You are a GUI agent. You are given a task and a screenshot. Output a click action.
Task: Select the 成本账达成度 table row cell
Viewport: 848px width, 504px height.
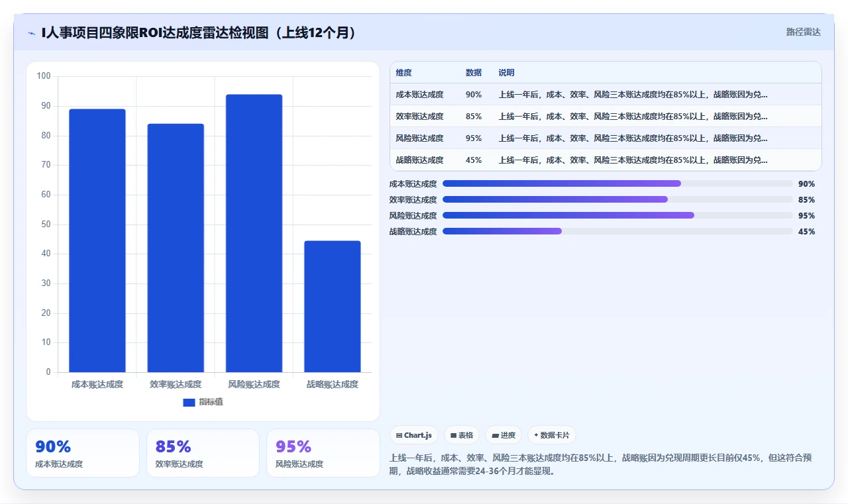click(419, 95)
